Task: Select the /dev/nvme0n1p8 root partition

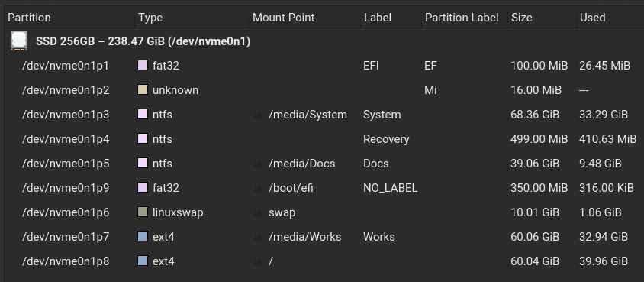Action: coord(324,261)
